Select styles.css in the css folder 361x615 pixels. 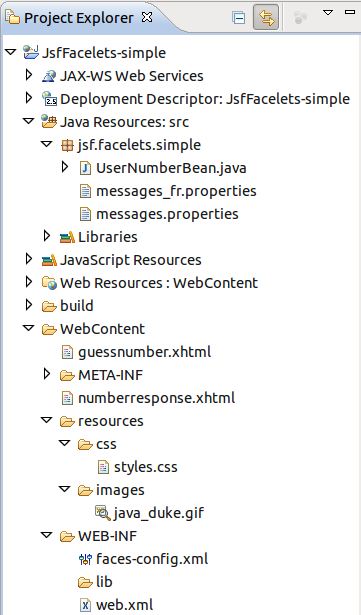pyautogui.click(x=137, y=467)
